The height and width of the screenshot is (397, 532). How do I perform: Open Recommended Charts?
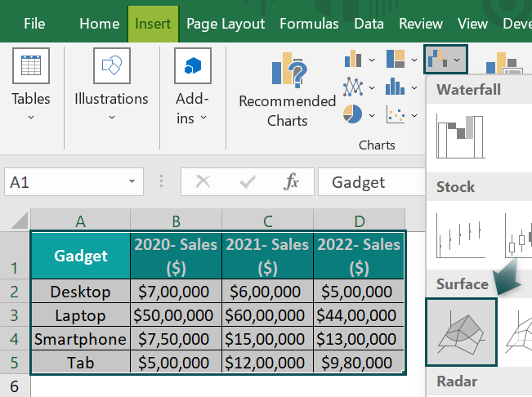coord(288,90)
